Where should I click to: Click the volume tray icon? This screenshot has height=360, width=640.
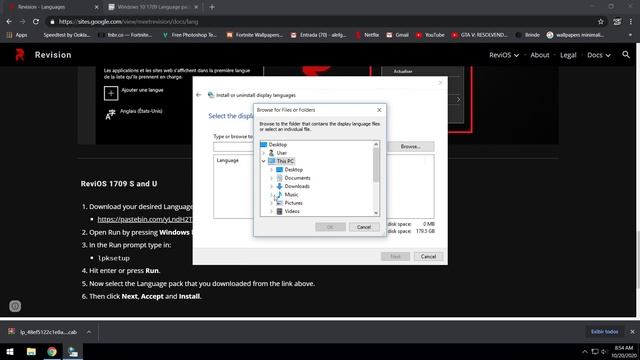coord(604,352)
